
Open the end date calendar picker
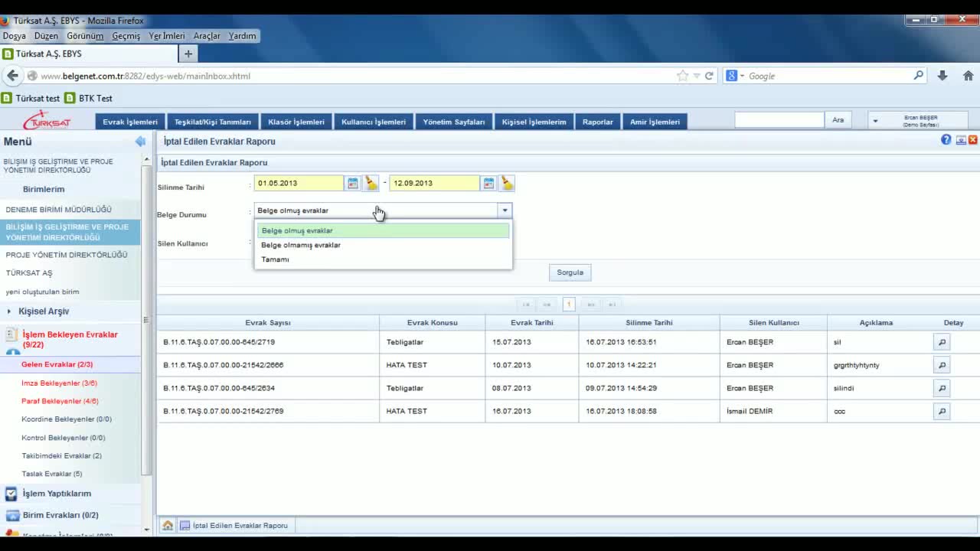(x=488, y=184)
